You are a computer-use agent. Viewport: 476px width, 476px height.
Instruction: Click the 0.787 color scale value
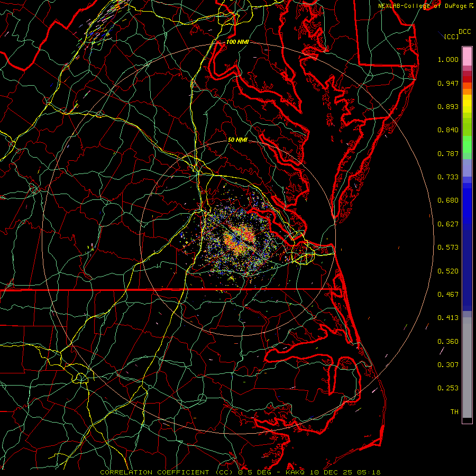coord(448,153)
